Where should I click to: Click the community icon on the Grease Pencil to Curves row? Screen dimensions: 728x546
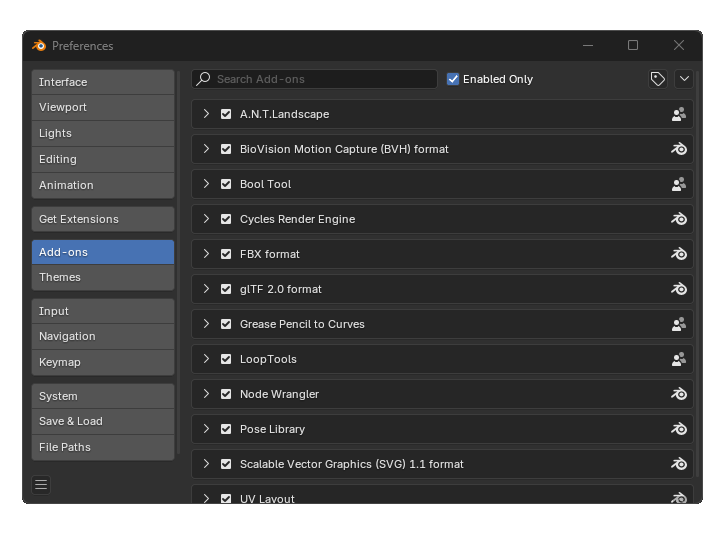click(x=679, y=324)
